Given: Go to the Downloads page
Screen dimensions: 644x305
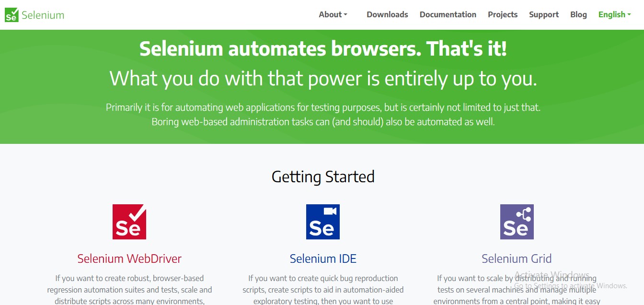Looking at the screenshot, I should point(387,14).
